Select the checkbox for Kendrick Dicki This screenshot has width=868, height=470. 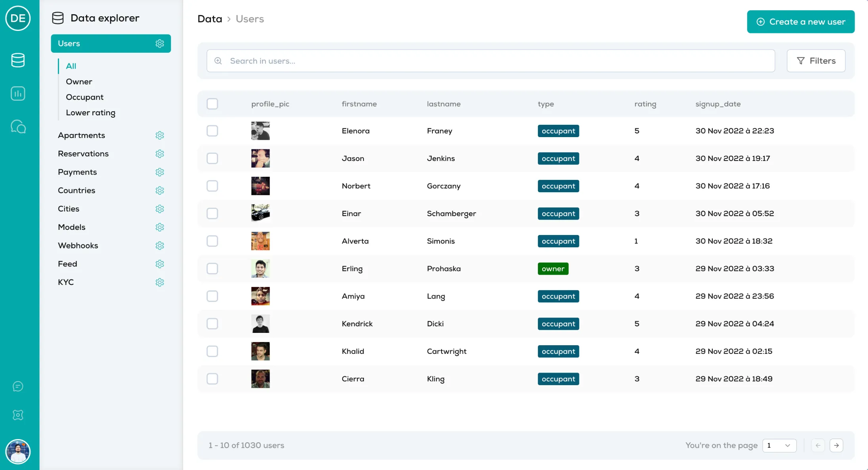click(212, 324)
